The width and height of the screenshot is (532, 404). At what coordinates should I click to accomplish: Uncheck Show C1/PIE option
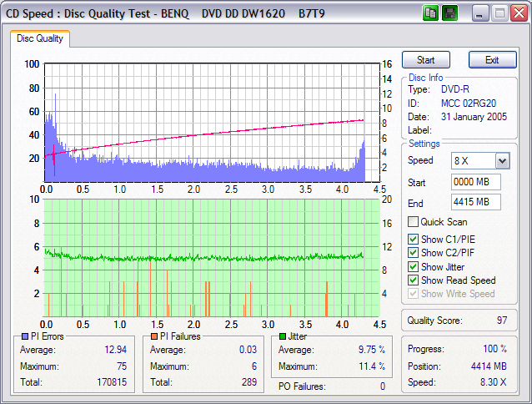coord(413,240)
